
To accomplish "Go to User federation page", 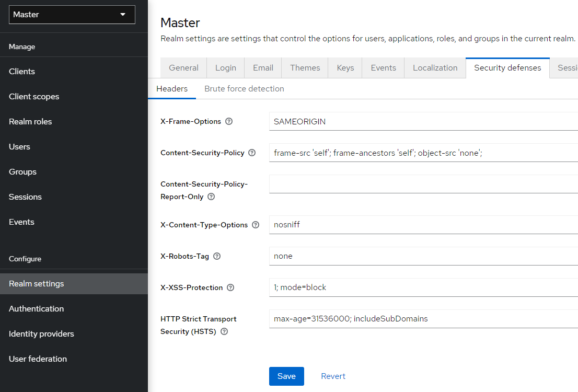I will [38, 359].
